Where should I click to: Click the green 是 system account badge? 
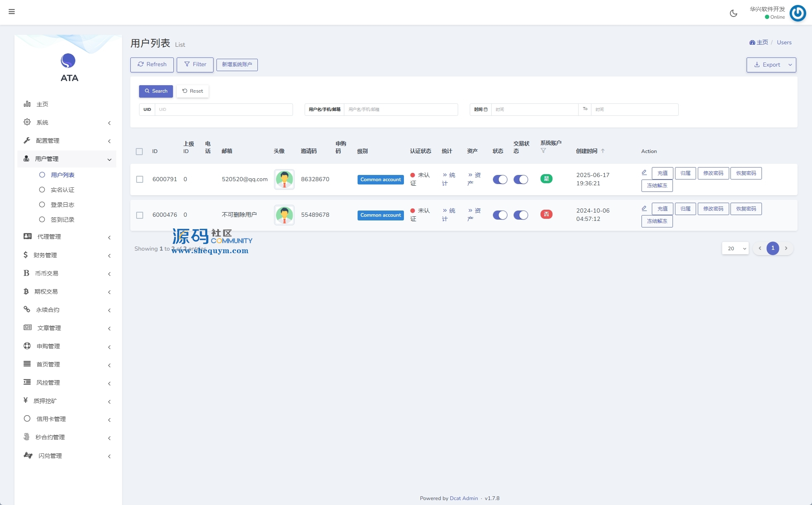546,179
